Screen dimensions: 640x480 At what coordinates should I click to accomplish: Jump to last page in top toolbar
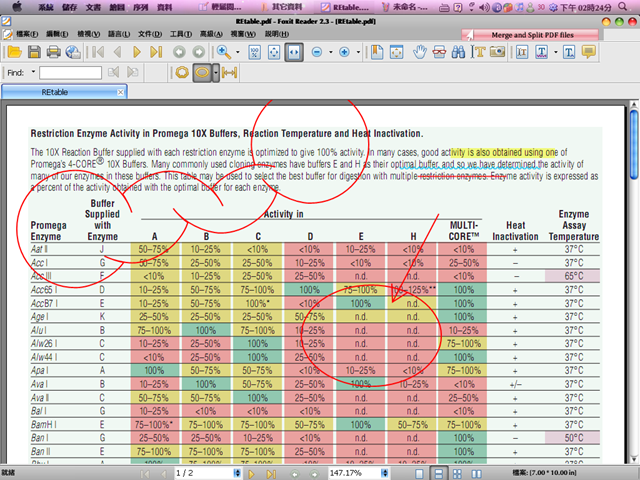pos(156,52)
